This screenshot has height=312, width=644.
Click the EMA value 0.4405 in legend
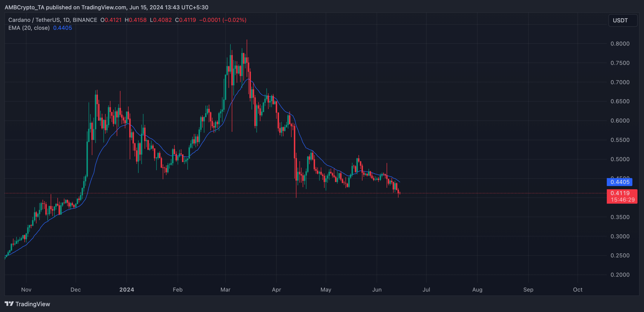[x=63, y=28]
